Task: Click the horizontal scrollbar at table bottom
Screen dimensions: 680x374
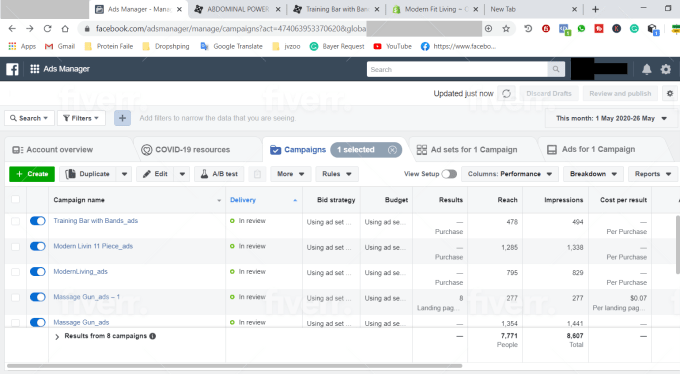Action: tap(234, 366)
